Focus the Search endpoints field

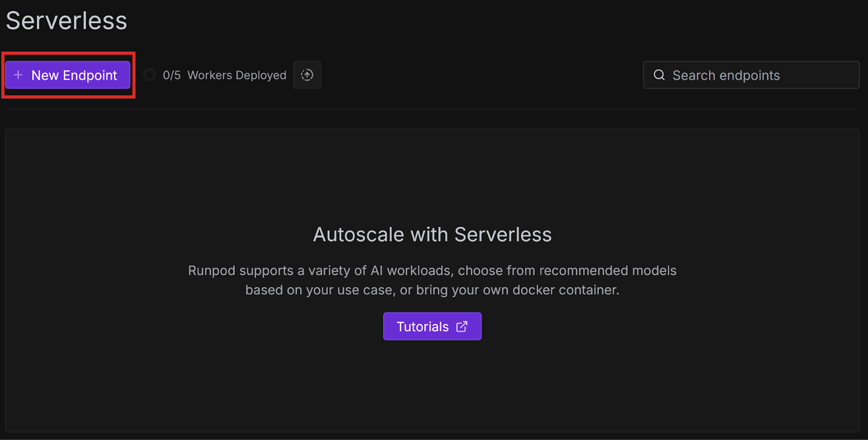click(751, 75)
